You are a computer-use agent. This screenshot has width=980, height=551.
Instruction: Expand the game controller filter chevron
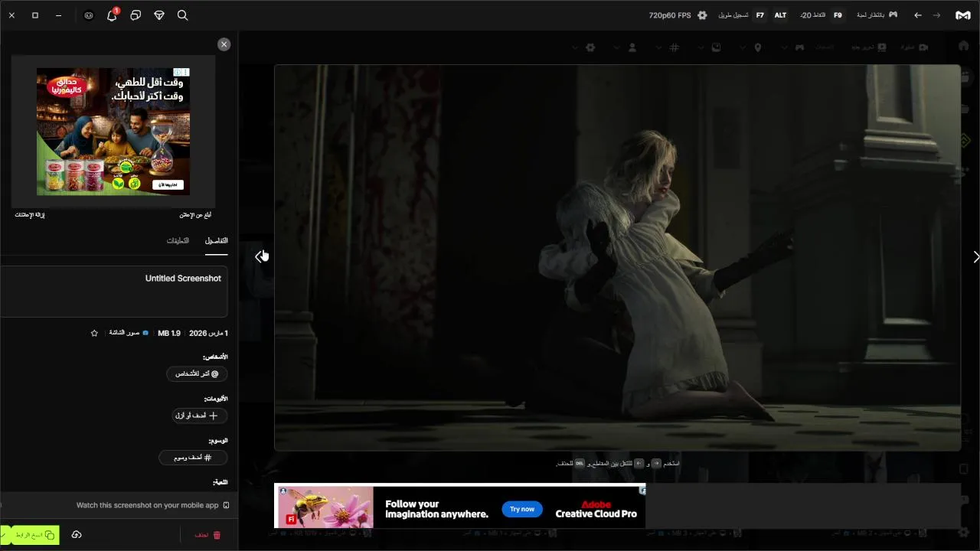coord(783,47)
